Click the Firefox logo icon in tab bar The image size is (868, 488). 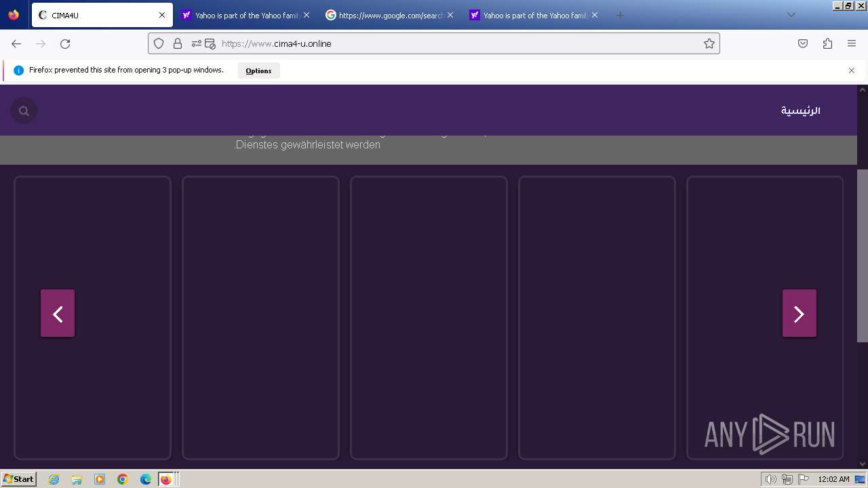click(14, 15)
